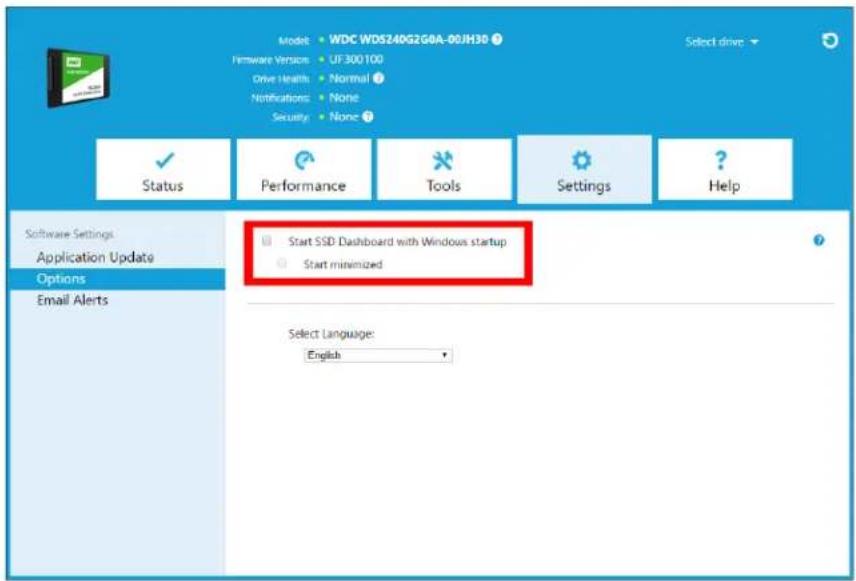This screenshot has height=581, width=856.
Task: Click the Select Language label
Action: 331,334
